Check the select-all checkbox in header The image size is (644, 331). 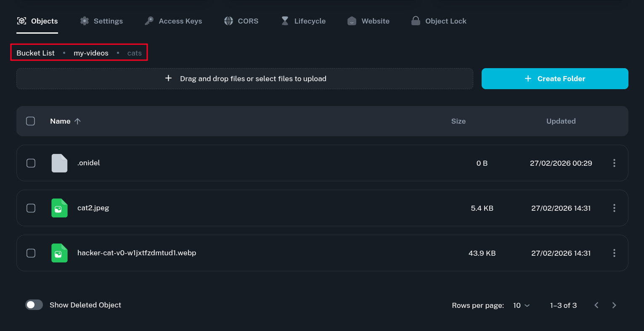point(31,121)
